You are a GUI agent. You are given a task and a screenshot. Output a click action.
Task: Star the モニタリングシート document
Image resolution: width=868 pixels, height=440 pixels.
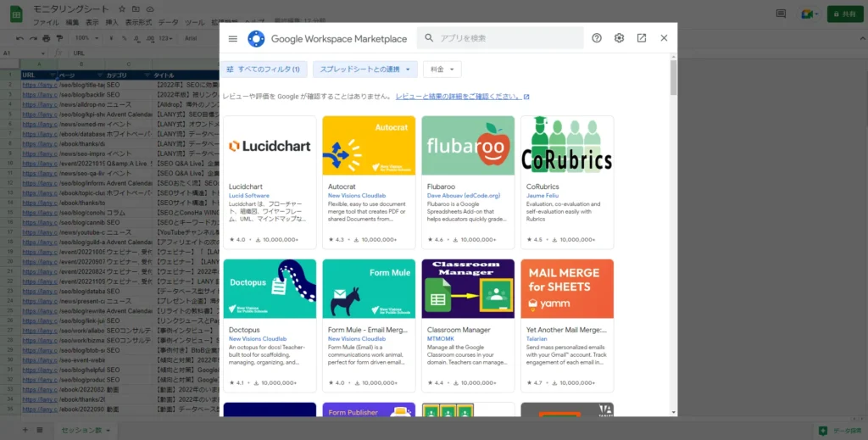(x=122, y=9)
